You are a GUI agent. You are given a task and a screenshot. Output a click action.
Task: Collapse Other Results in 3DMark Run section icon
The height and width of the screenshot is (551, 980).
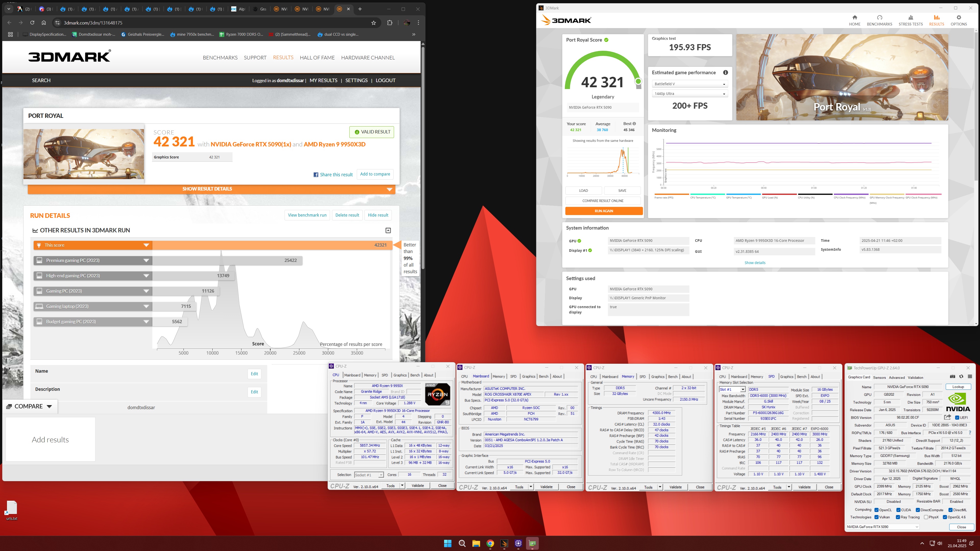(x=388, y=230)
